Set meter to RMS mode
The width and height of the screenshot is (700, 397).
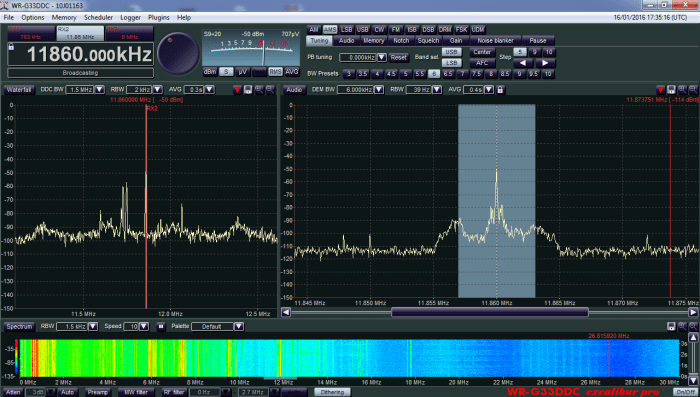click(275, 71)
